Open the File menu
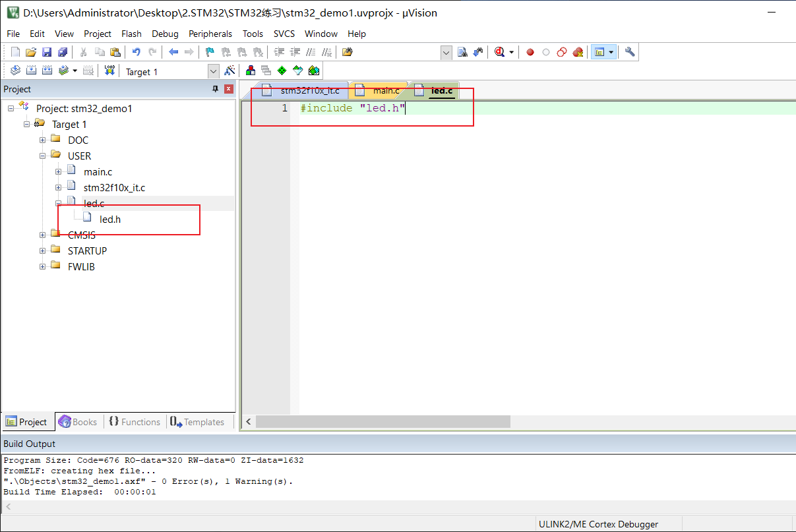This screenshot has height=532, width=796. [13, 34]
